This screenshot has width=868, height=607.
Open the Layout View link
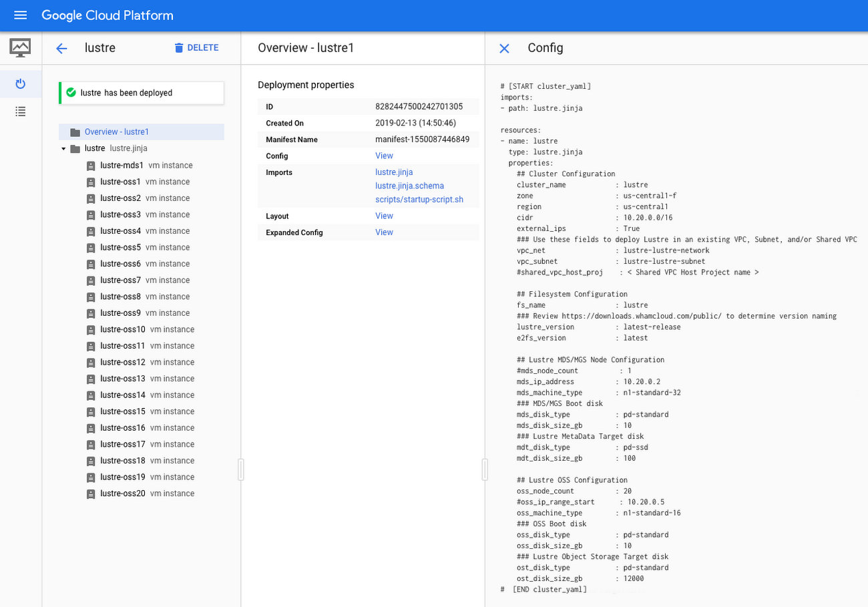tap(384, 216)
